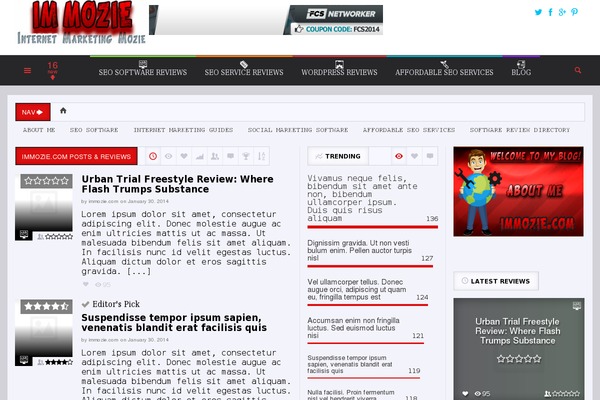Open the Pinterest social link

click(574, 12)
